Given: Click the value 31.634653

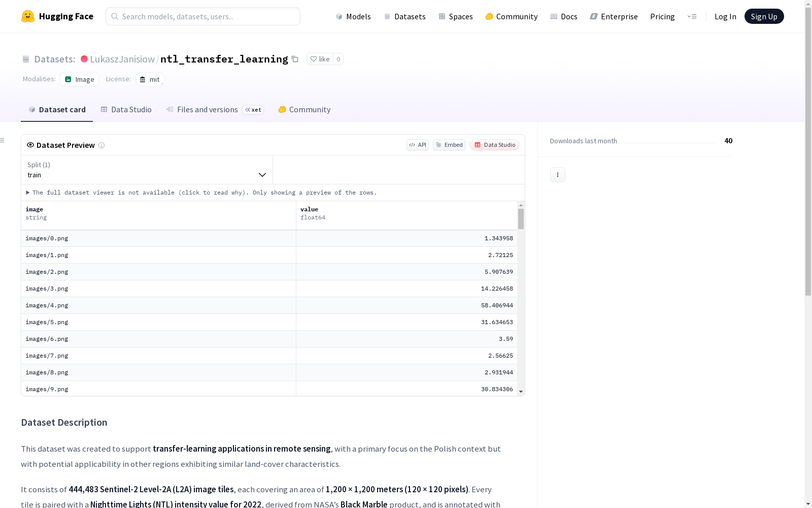Looking at the screenshot, I should (x=497, y=322).
